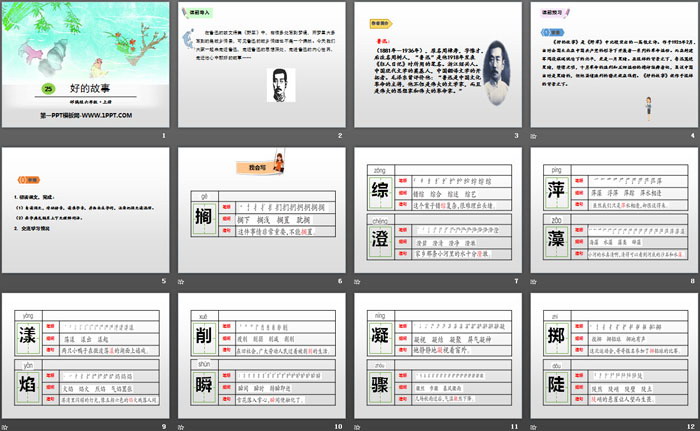
Task: Click the animation star icon under slide 3
Action: click(x=361, y=135)
